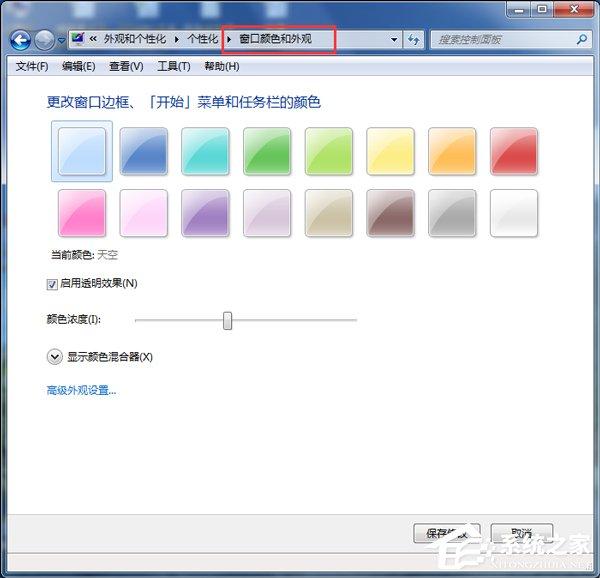Click the 取消 cancel button
Screen dimensions: 600x578
522,533
